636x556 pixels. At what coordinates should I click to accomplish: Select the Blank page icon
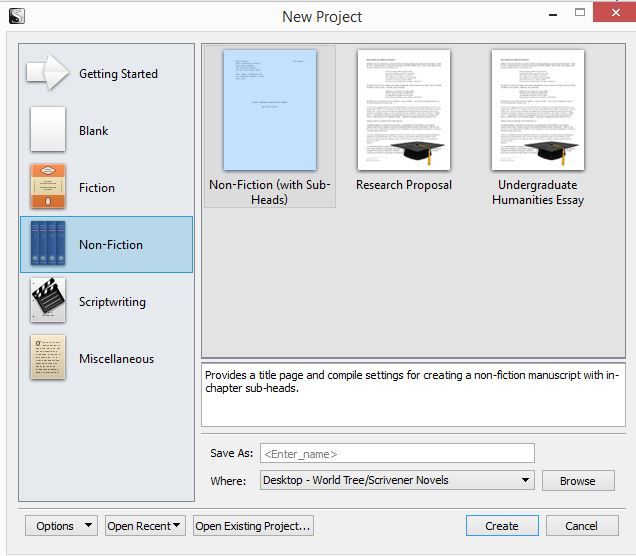pyautogui.click(x=48, y=129)
